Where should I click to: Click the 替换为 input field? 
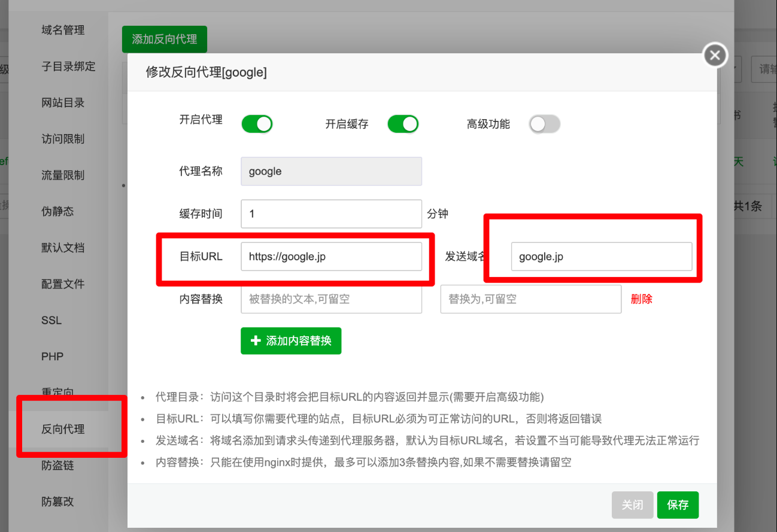(x=530, y=299)
